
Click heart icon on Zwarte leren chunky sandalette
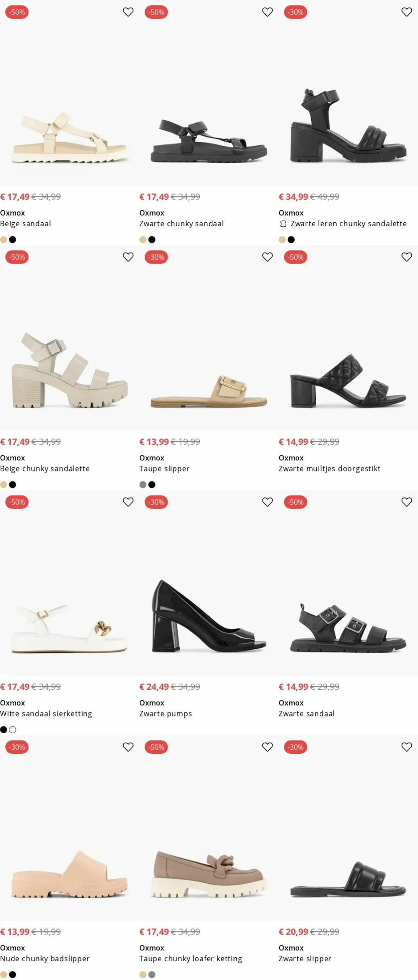(x=407, y=12)
